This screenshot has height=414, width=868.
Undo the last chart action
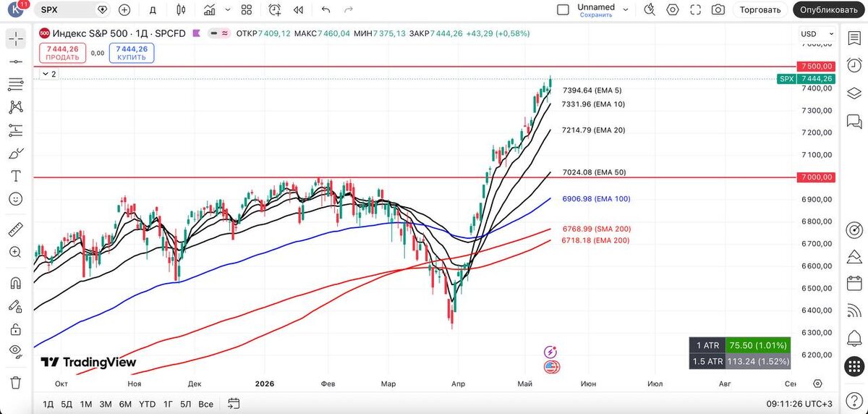click(x=326, y=9)
